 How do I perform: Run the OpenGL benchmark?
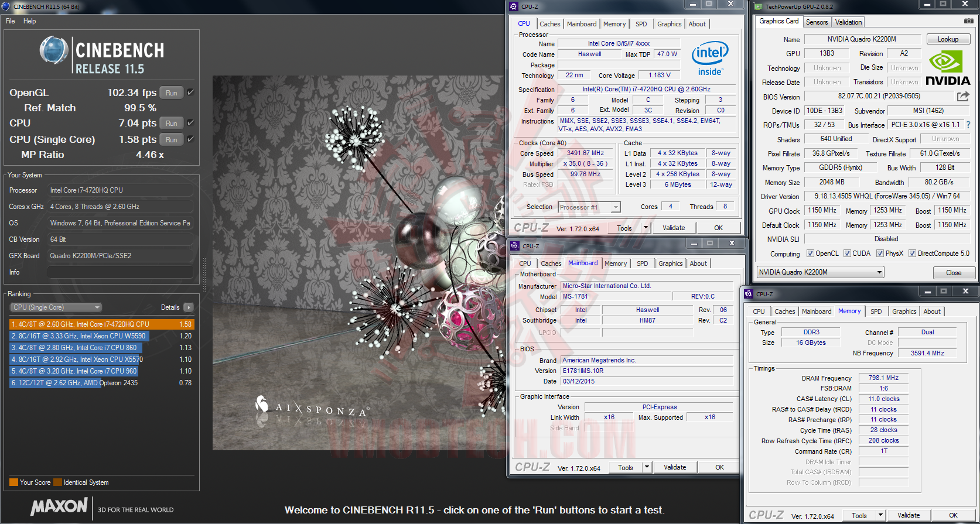click(x=172, y=93)
